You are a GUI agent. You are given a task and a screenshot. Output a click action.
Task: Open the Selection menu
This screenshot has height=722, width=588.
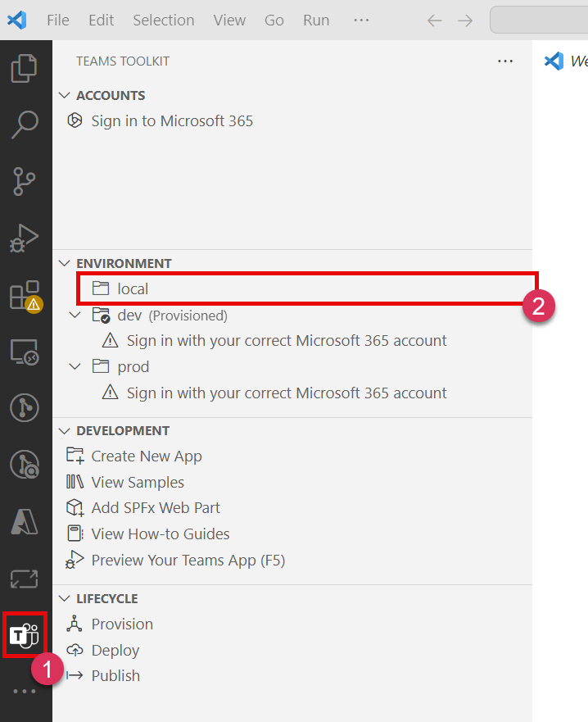(164, 20)
